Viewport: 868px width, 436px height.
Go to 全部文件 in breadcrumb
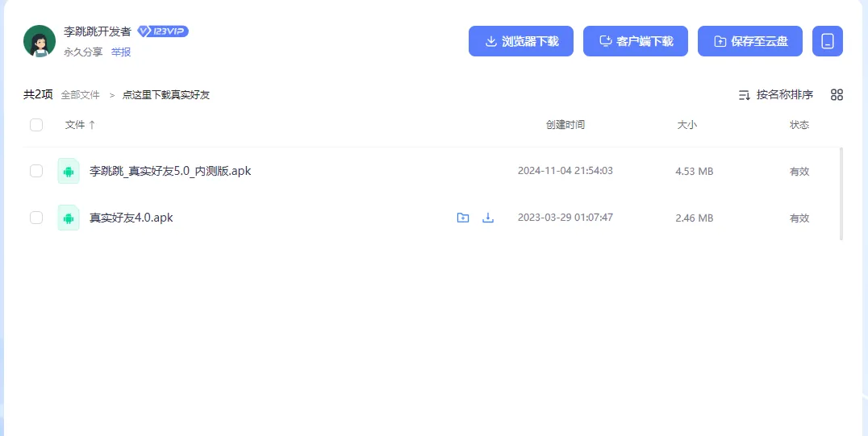pyautogui.click(x=81, y=95)
